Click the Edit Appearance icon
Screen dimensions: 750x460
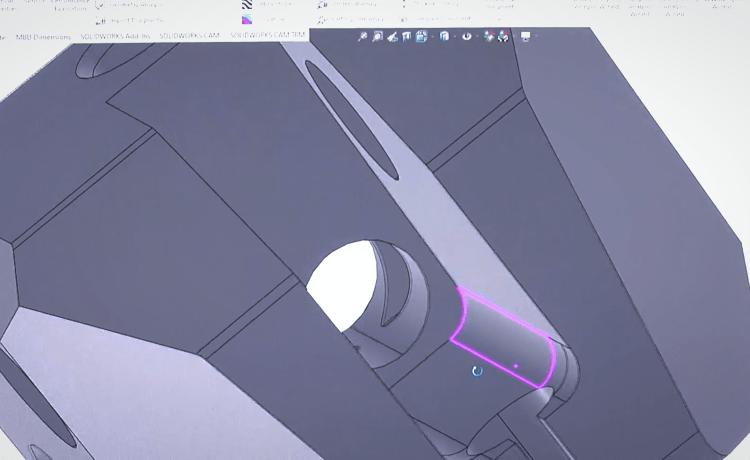tap(488, 36)
